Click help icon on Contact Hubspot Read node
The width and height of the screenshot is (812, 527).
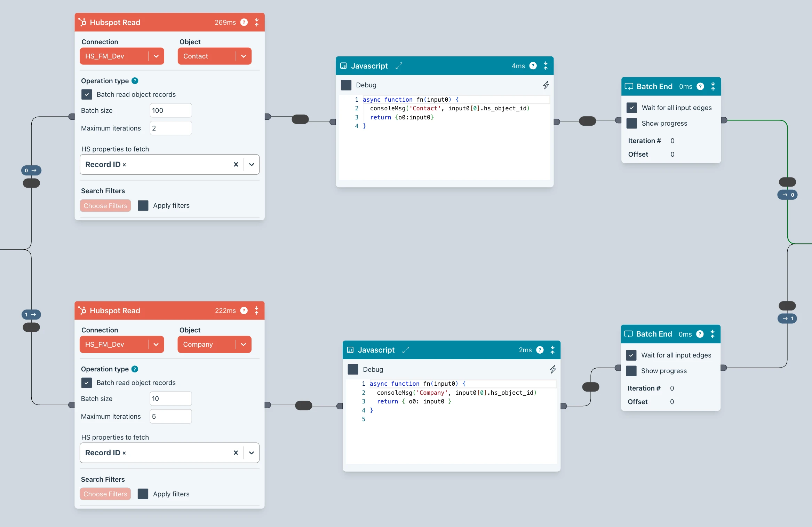(244, 22)
